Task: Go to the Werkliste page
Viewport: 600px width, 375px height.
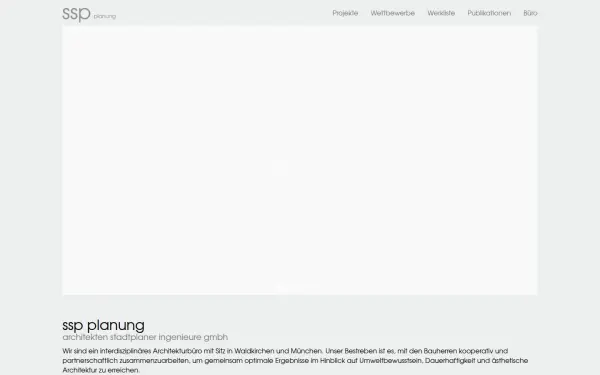Action: click(x=441, y=13)
